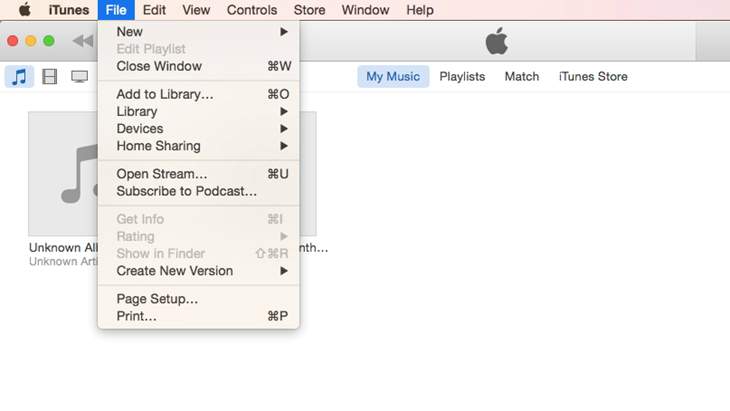Switch to the Playlists tab

pyautogui.click(x=462, y=77)
